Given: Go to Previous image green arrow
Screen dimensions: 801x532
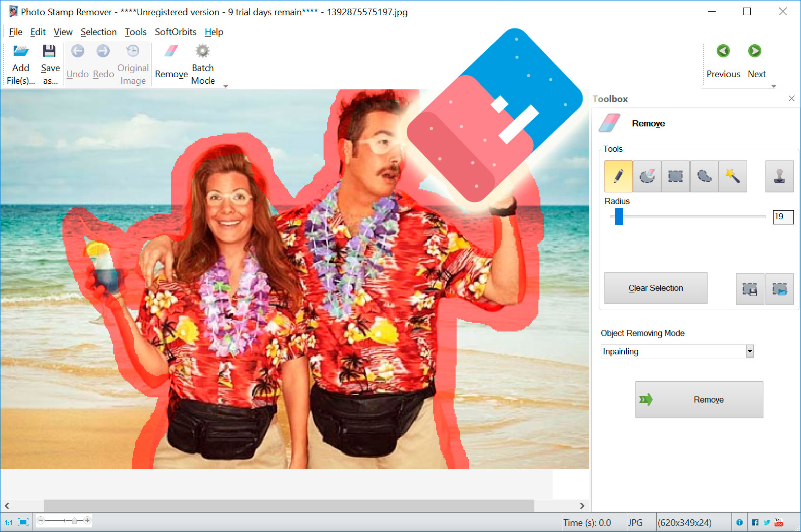Looking at the screenshot, I should click(723, 51).
